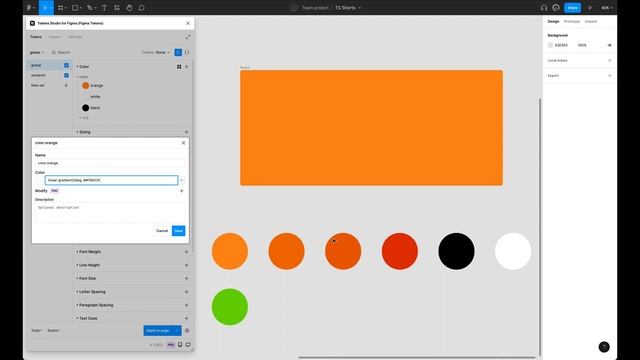Toggle grid display of Color tokens
Image resolution: width=640 pixels, height=360 pixels.
click(x=179, y=67)
